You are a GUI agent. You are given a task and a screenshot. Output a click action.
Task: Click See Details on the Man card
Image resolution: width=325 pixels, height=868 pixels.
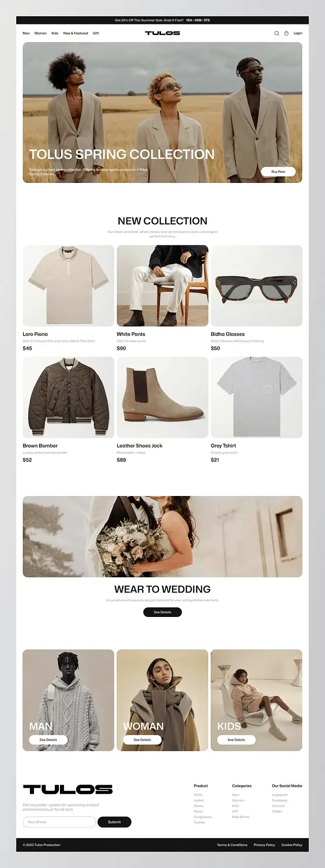pyautogui.click(x=48, y=739)
